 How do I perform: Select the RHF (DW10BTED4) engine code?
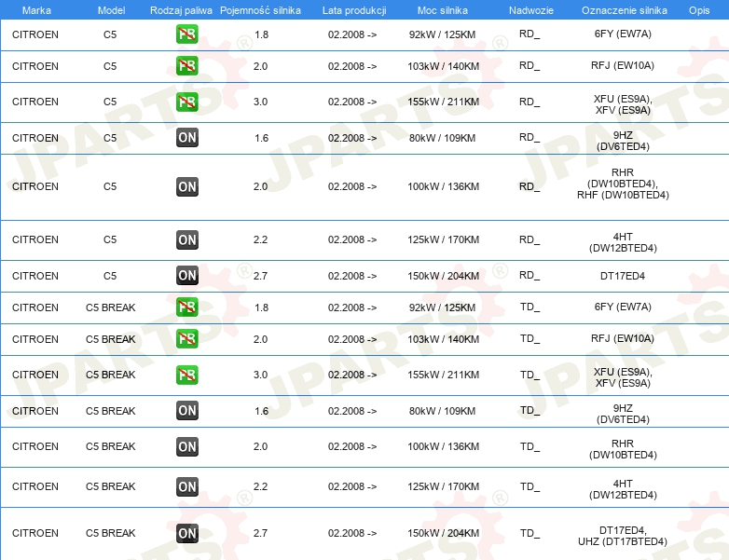(x=623, y=195)
